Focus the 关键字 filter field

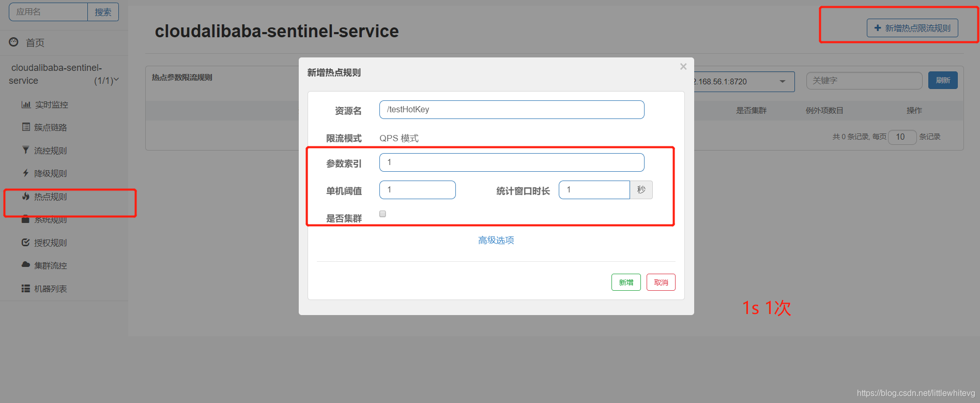pyautogui.click(x=864, y=81)
